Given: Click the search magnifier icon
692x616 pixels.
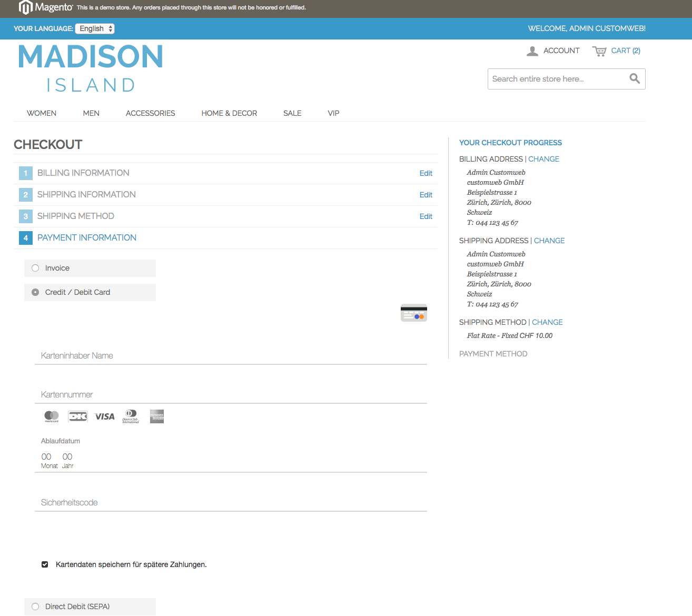Looking at the screenshot, I should [635, 78].
